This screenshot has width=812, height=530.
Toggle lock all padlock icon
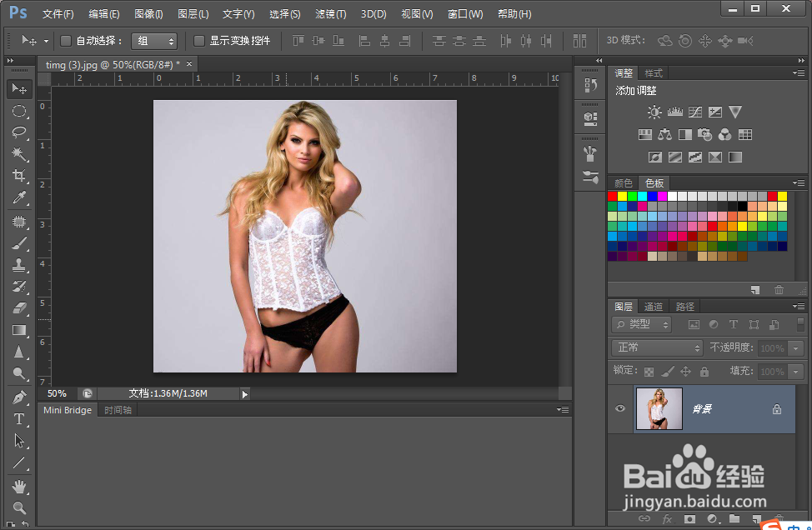click(x=704, y=371)
